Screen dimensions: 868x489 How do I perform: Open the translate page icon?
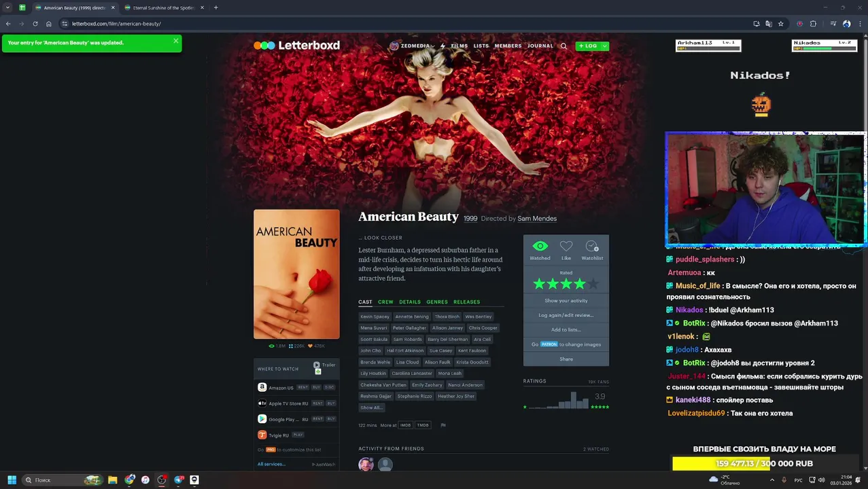[769, 24]
